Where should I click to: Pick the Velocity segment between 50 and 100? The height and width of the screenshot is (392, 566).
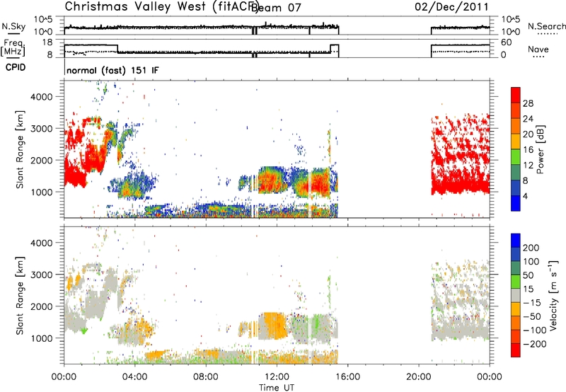point(516,268)
